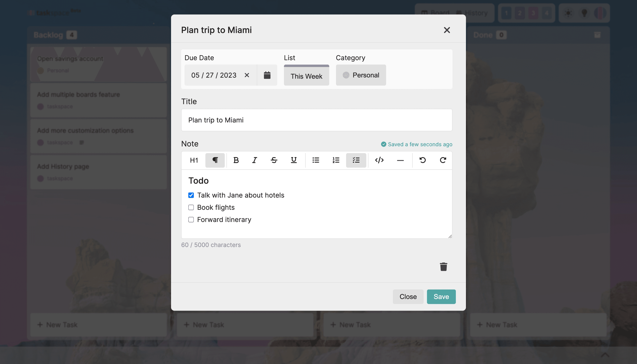Change category from 'Personal'
The height and width of the screenshot is (364, 637).
click(361, 75)
